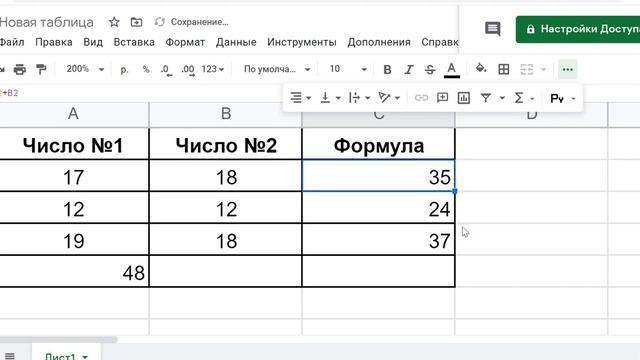Viewport: 640px width, 360px height.
Task: Open the Инструменты menu
Action: coord(302,42)
